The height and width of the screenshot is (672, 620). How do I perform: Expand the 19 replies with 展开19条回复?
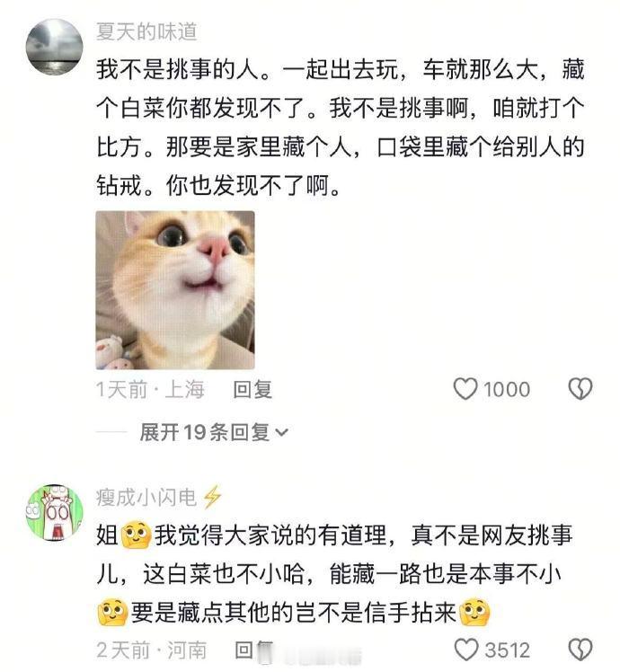pyautogui.click(x=214, y=432)
